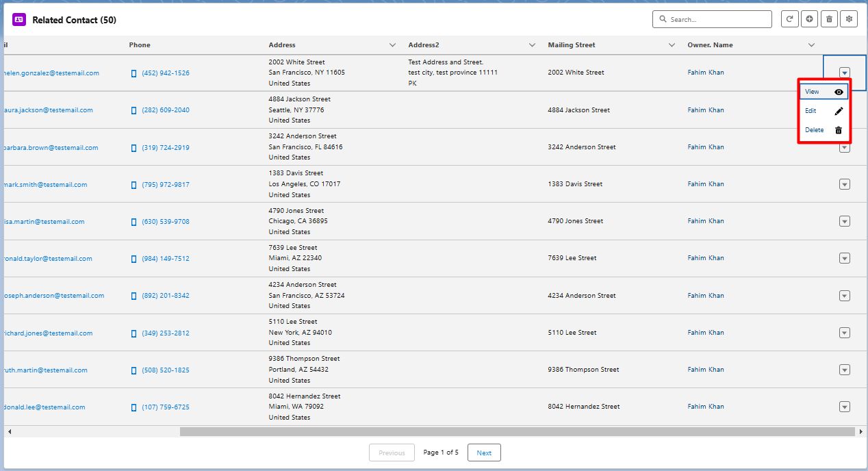
Task: Click phone icon next to (984) 149-7512
Action: point(133,259)
